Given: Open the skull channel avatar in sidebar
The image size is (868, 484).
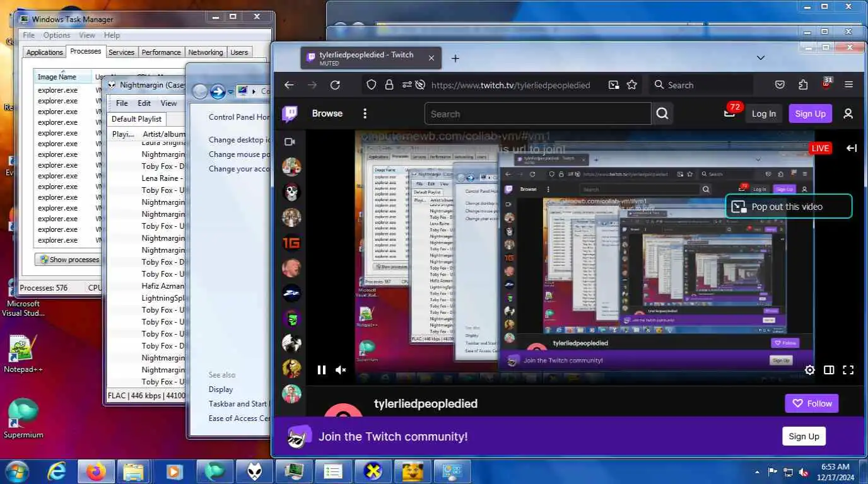Looking at the screenshot, I should (x=291, y=192).
